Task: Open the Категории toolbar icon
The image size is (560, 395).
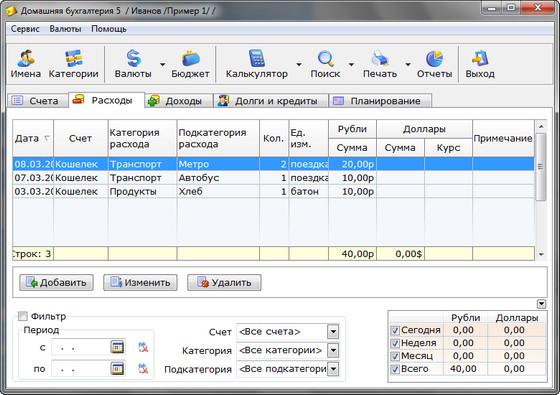Action: [x=74, y=64]
